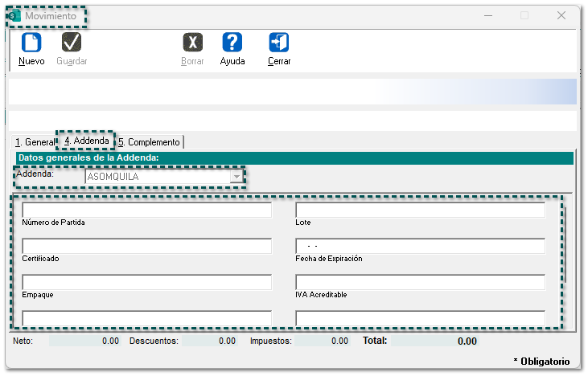Minimize the Movimiento window
Image resolution: width=588 pixels, height=376 pixels.
pos(487,15)
